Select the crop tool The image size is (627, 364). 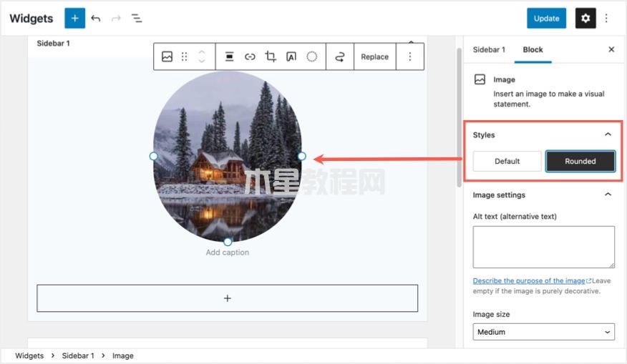pyautogui.click(x=271, y=56)
